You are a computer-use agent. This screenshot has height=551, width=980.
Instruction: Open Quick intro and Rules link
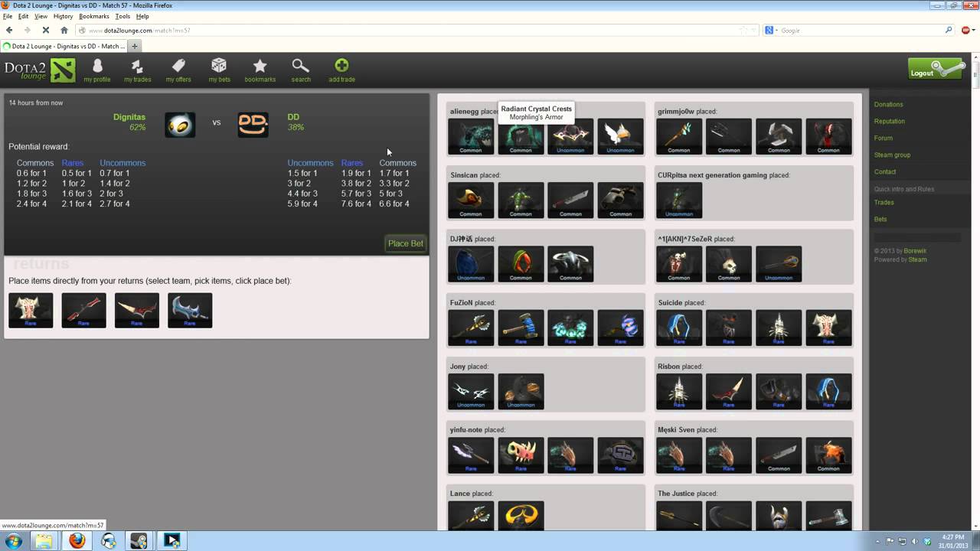[x=904, y=189]
